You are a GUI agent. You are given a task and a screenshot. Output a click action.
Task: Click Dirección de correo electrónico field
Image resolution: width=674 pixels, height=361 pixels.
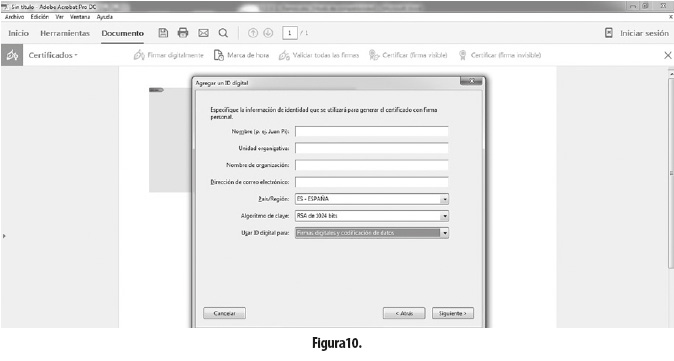[371, 182]
